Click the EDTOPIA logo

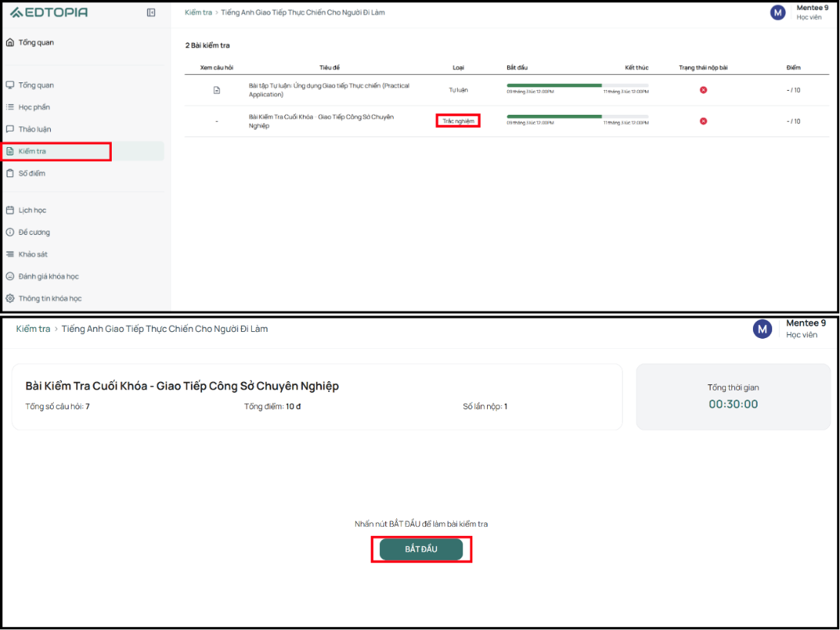pyautogui.click(x=49, y=12)
